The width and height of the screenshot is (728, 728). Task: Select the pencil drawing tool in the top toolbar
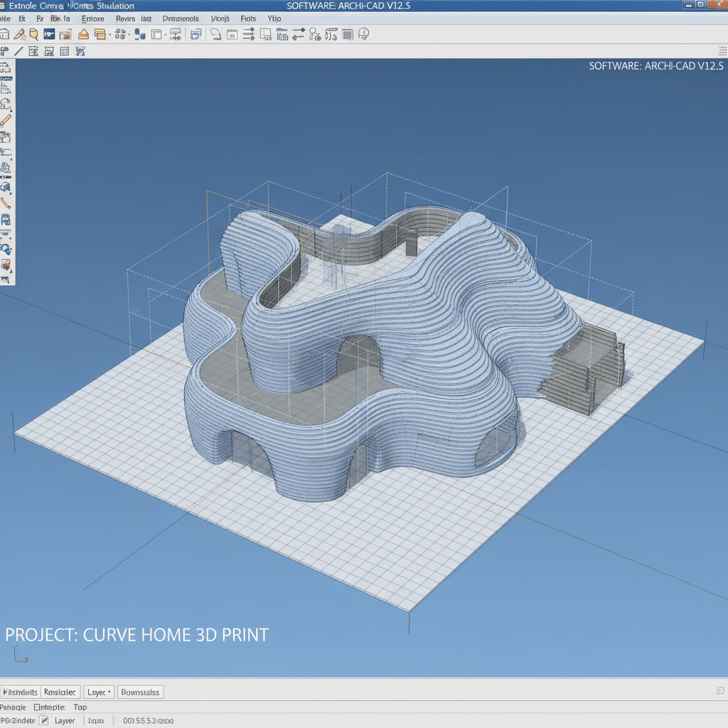pos(18,33)
